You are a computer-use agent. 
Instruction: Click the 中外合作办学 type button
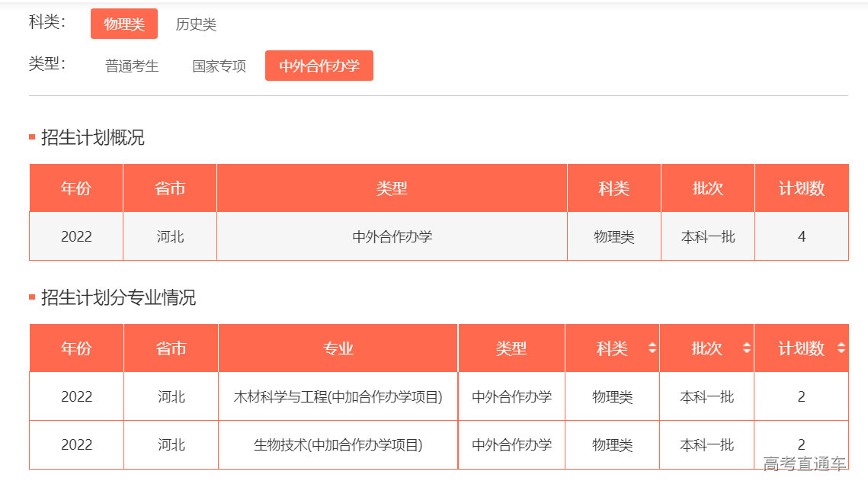319,66
